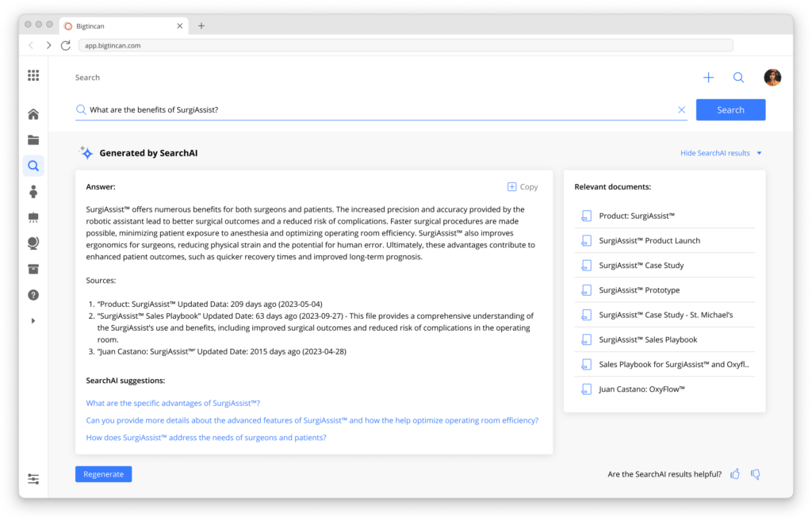Click the "Search" page title text
This screenshot has height=521, width=812.
coord(87,78)
